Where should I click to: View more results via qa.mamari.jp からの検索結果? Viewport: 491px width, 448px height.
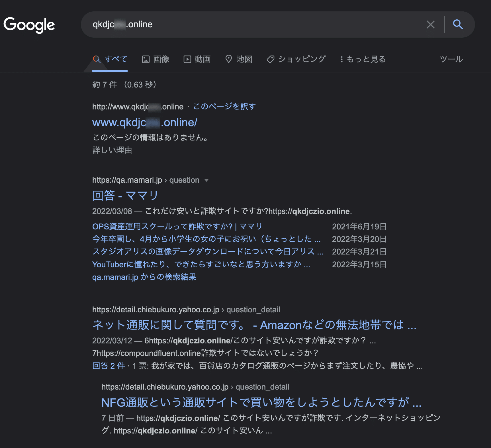pos(144,277)
